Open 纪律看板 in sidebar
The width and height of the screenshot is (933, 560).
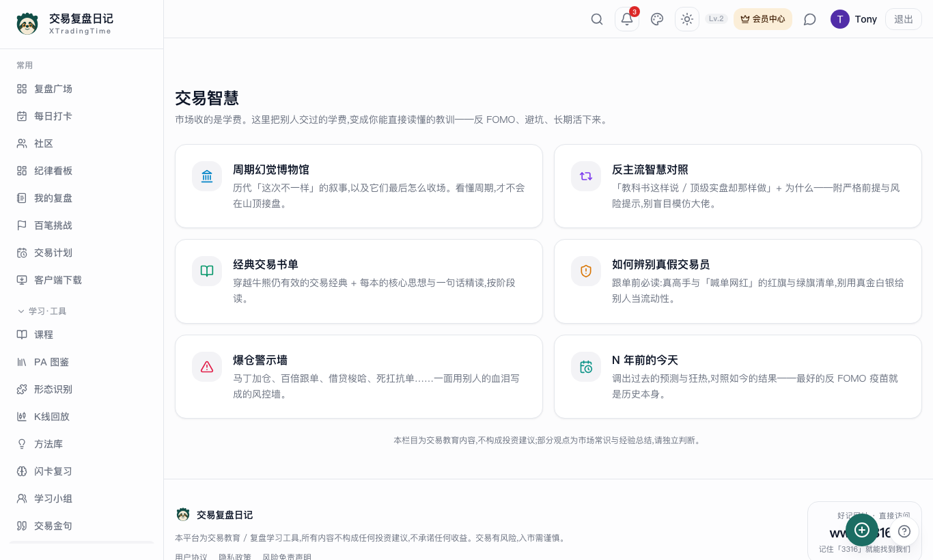[82, 171]
